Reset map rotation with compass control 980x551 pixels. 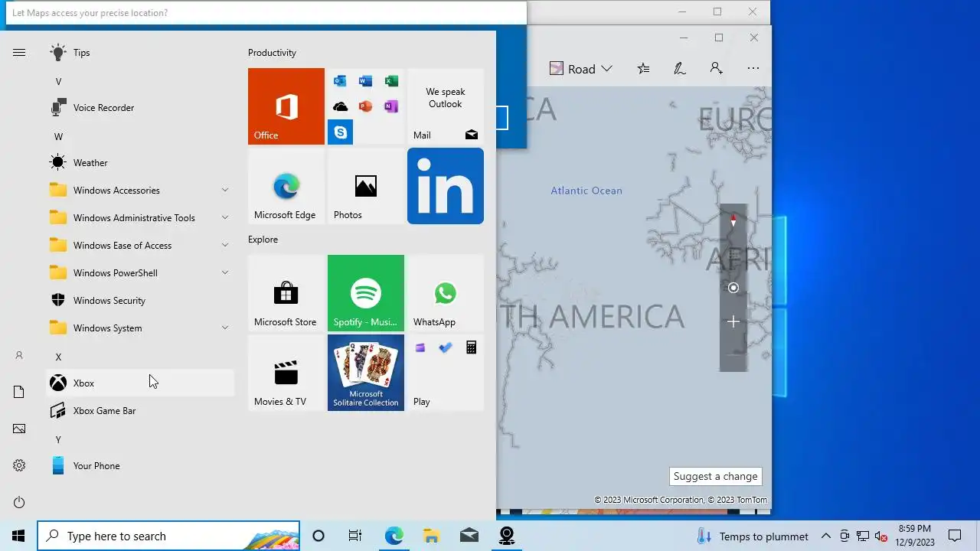[x=733, y=220]
